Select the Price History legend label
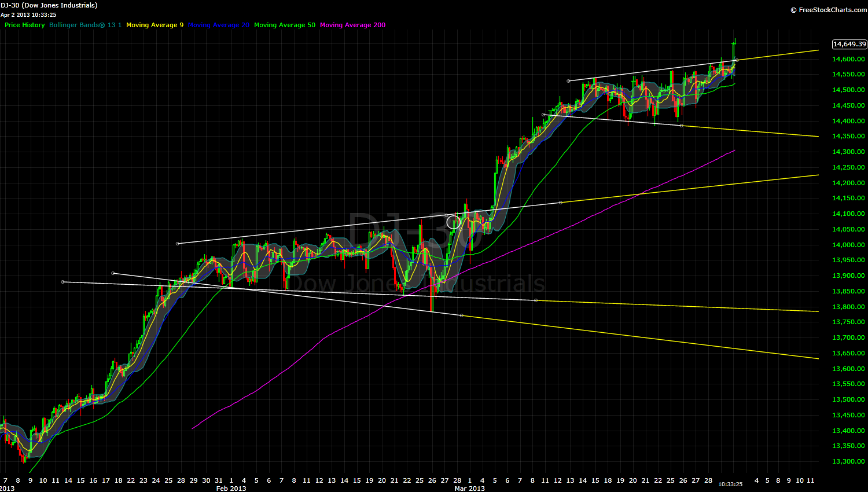Image resolution: width=868 pixels, height=492 pixels. point(25,25)
